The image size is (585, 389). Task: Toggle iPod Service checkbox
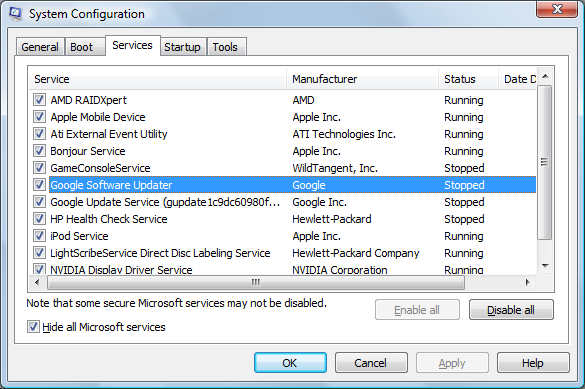click(40, 236)
